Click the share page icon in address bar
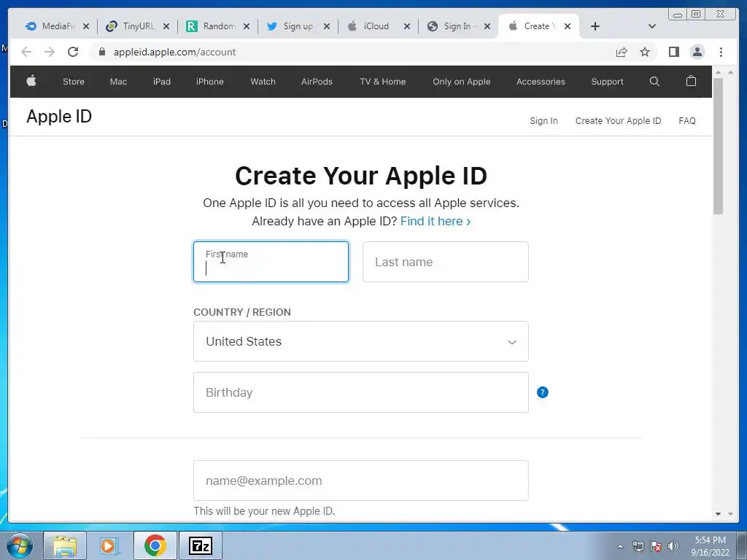 (x=622, y=52)
